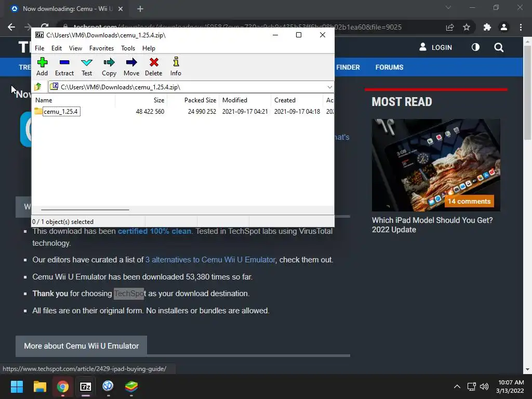Viewport: 532px width, 399px height.
Task: Open the clock showing 10:07 AM
Action: pyautogui.click(x=510, y=387)
